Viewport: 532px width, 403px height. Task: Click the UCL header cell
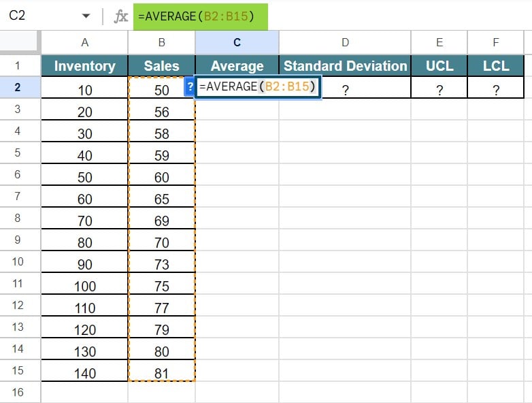pos(439,66)
